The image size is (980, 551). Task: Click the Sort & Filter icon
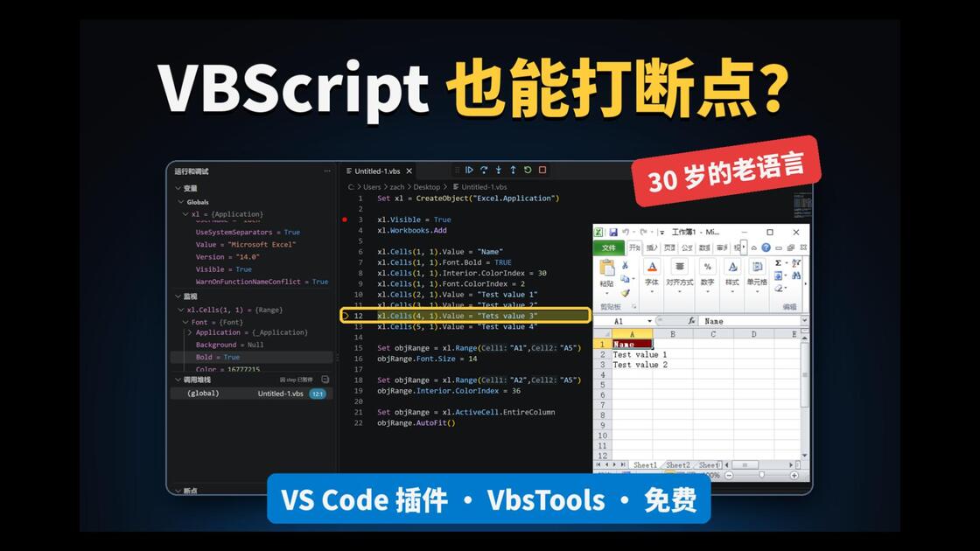[x=796, y=263]
